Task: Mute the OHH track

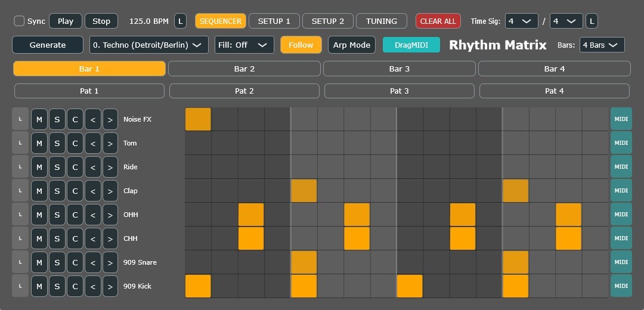Action: tap(39, 215)
